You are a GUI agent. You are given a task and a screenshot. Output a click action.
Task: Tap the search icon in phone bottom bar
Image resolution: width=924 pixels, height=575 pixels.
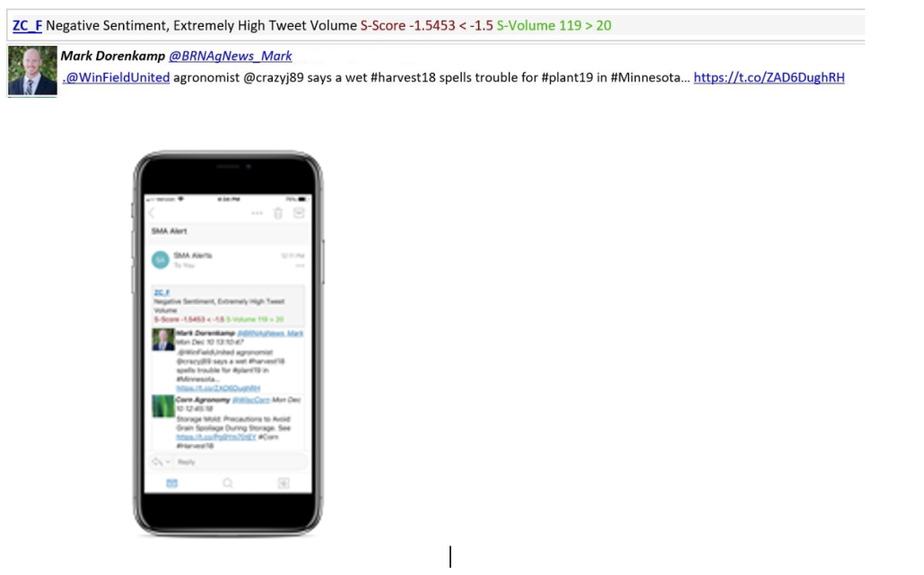pos(228,483)
